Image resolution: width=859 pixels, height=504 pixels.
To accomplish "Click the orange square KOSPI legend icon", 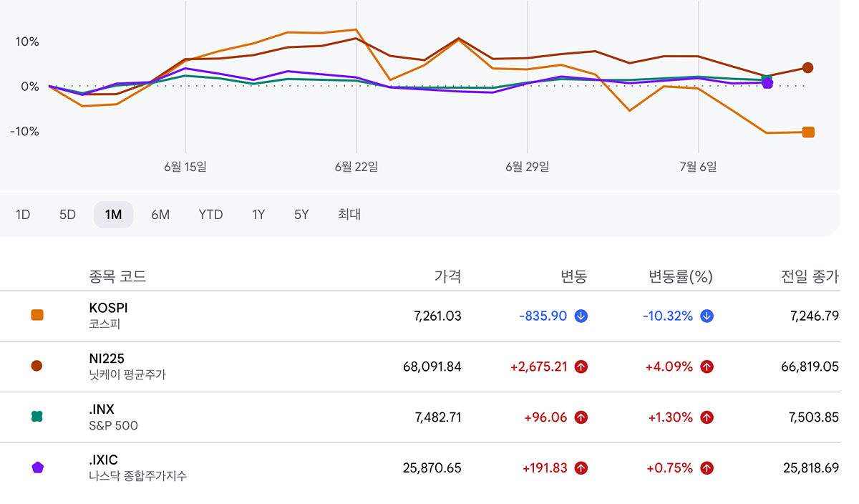I will pyautogui.click(x=37, y=315).
